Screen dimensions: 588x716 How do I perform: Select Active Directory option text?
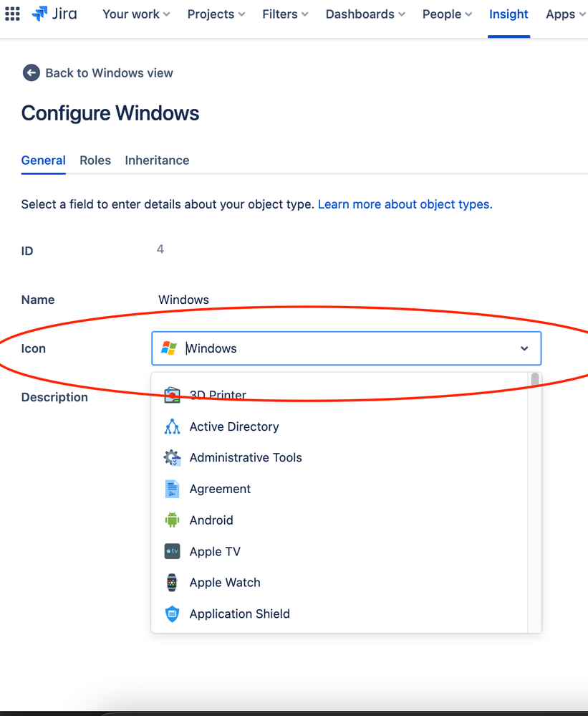click(234, 426)
